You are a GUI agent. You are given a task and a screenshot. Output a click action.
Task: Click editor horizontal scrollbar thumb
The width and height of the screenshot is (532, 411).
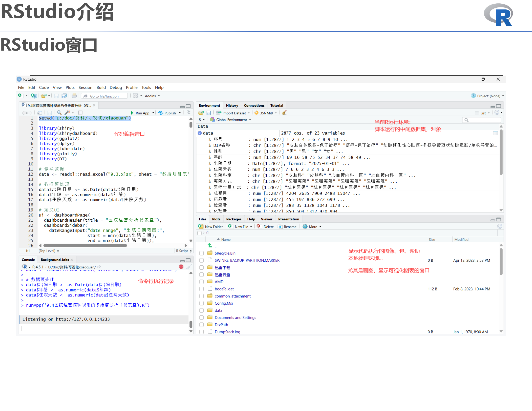(85, 246)
